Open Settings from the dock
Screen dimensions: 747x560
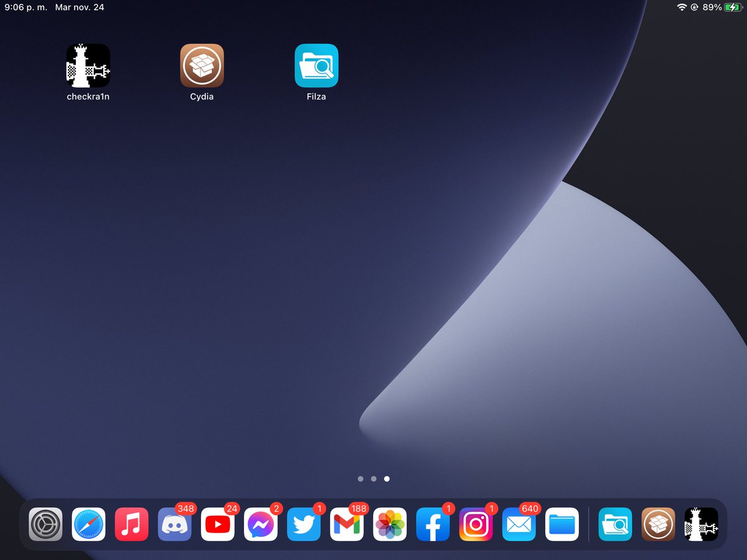click(45, 525)
